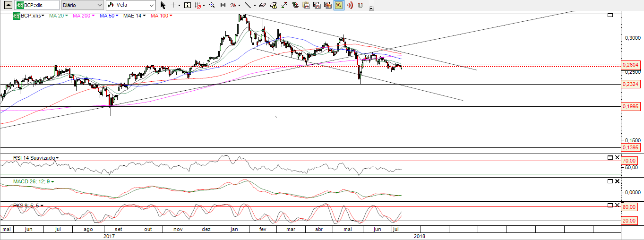Click the BCP:xlis symbol input field
Screen dimensions: 644x240
[41, 5]
